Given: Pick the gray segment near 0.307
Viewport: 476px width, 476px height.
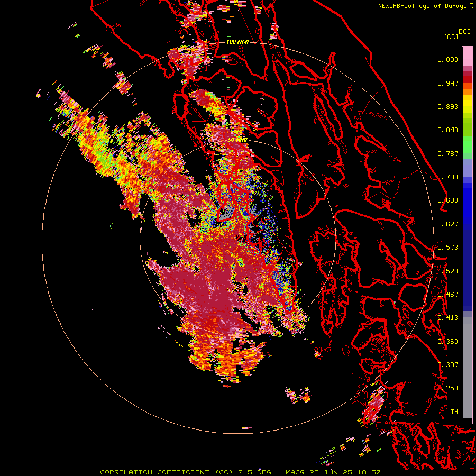Looking at the screenshot, I should (467, 368).
